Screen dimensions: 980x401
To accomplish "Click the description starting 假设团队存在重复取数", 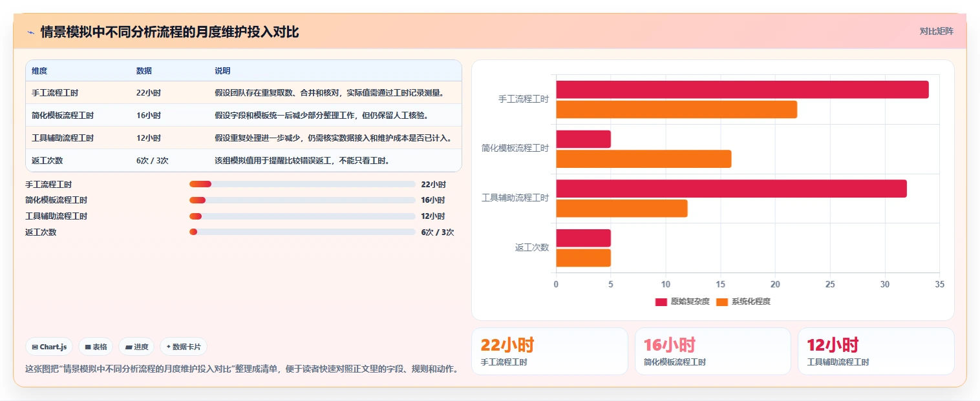I will (x=330, y=93).
